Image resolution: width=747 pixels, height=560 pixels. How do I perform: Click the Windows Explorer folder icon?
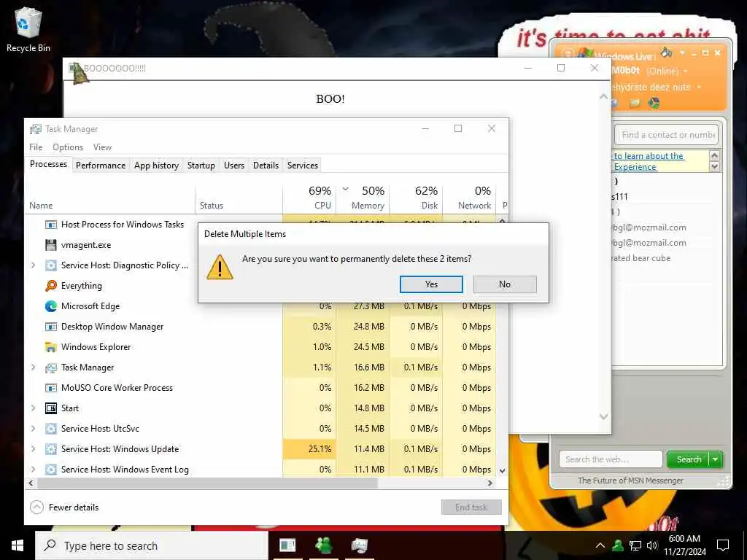tap(51, 347)
